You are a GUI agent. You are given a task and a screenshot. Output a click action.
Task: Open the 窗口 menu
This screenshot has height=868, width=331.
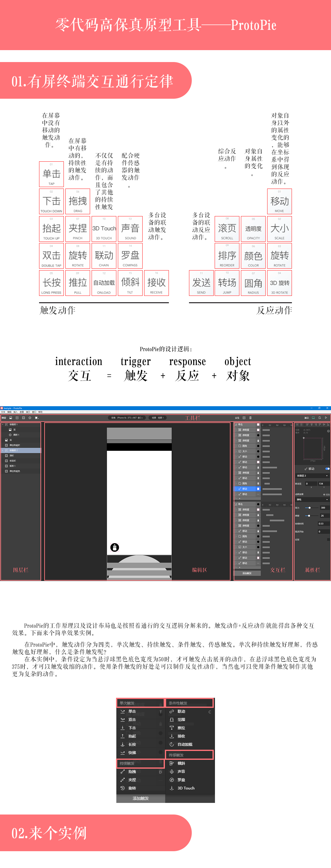pos(34,412)
